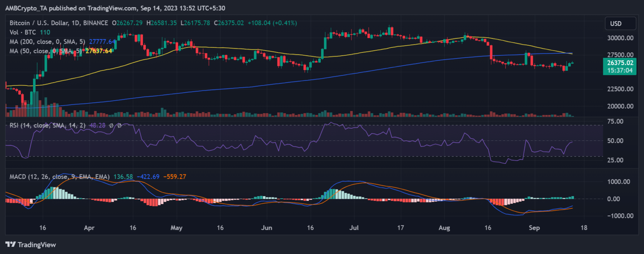Click the Jul date on time axis
This screenshot has width=644, height=254.
click(x=354, y=228)
